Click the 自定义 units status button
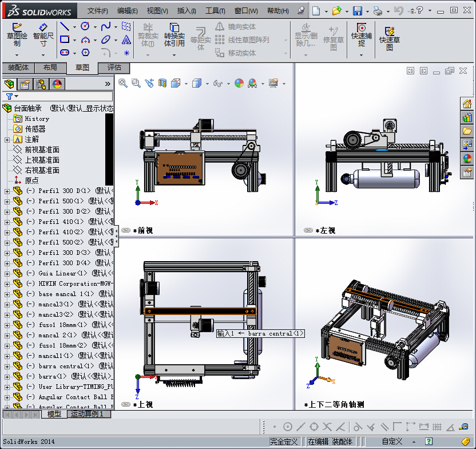This screenshot has width=476, height=449. tap(392, 442)
